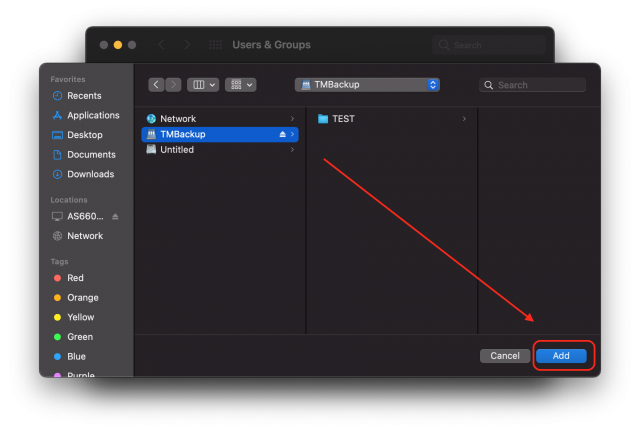Open Applications in the sidebar

[x=92, y=115]
